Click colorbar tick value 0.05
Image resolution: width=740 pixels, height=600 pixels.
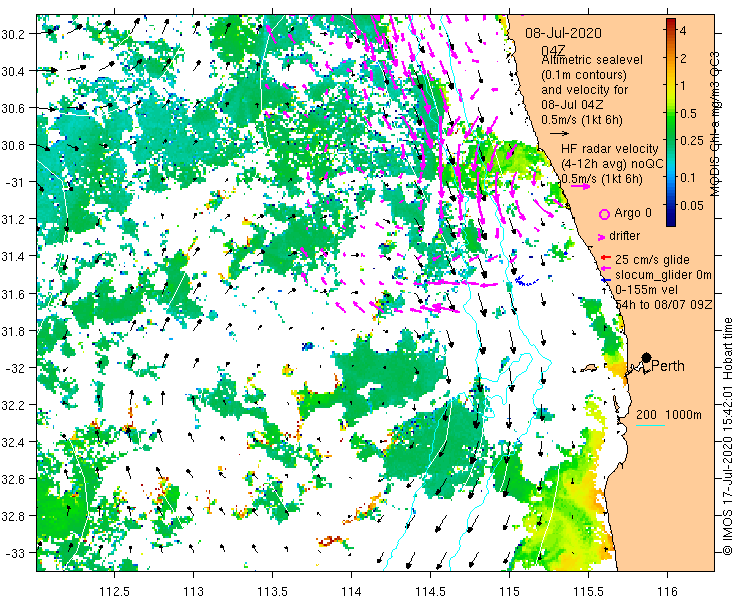[691, 206]
